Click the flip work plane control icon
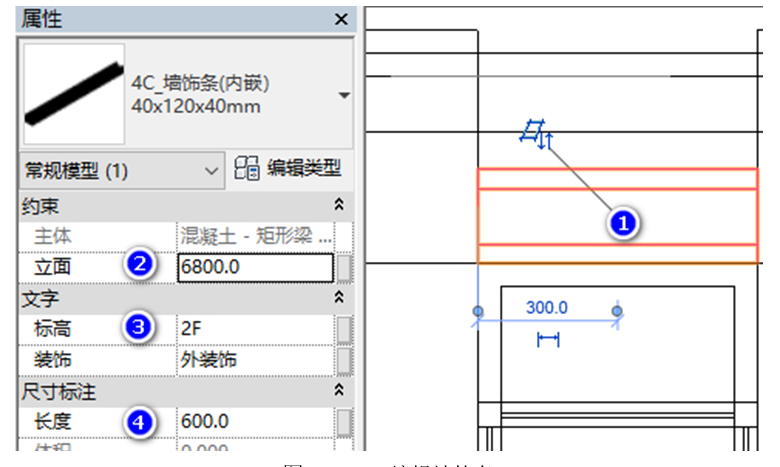Viewport: 780px width, 467px height. click(535, 131)
